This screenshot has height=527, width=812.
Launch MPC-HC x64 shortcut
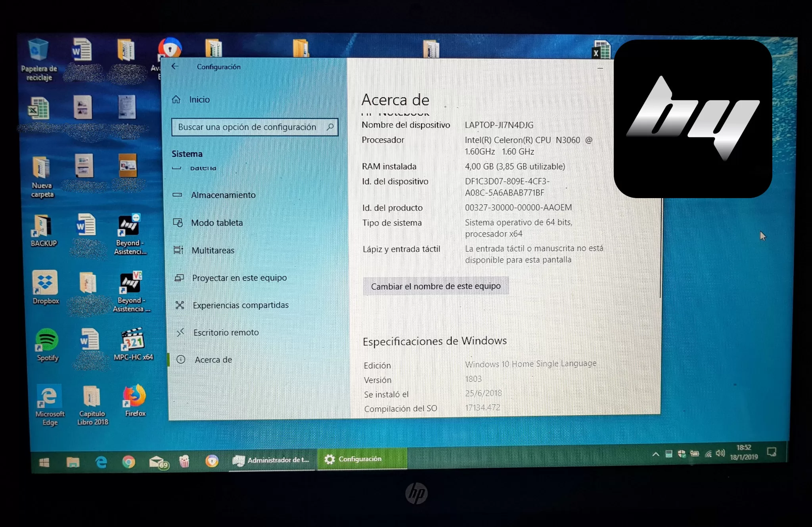pos(133,340)
